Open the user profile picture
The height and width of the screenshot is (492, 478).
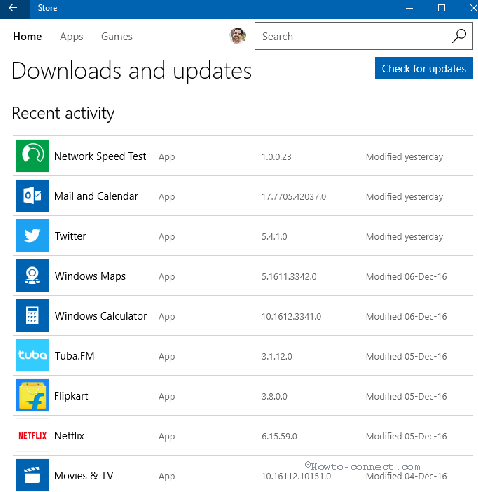tap(238, 36)
